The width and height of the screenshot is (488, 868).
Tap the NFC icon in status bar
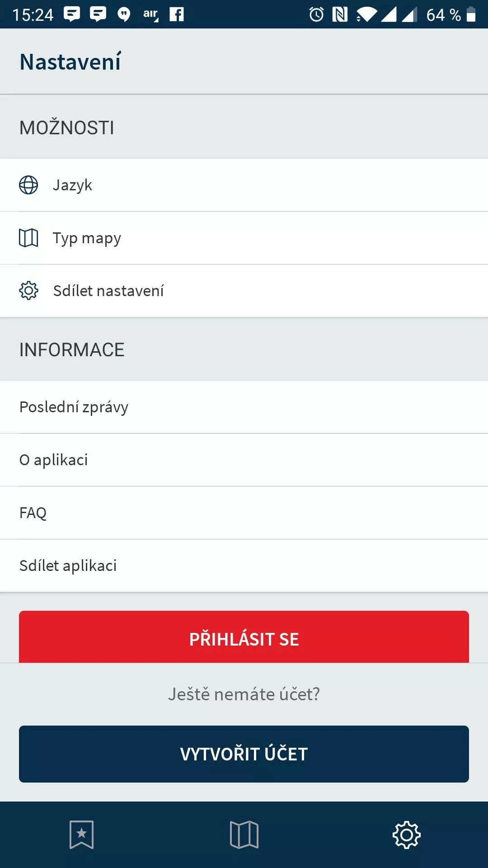coord(340,14)
